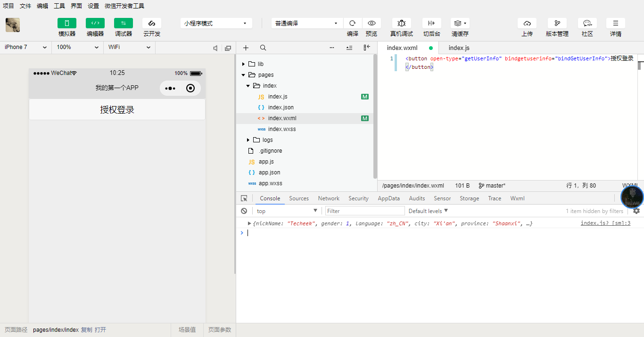Click the index.js source link in console
Image resolution: width=644 pixels, height=337 pixels.
[605, 223]
